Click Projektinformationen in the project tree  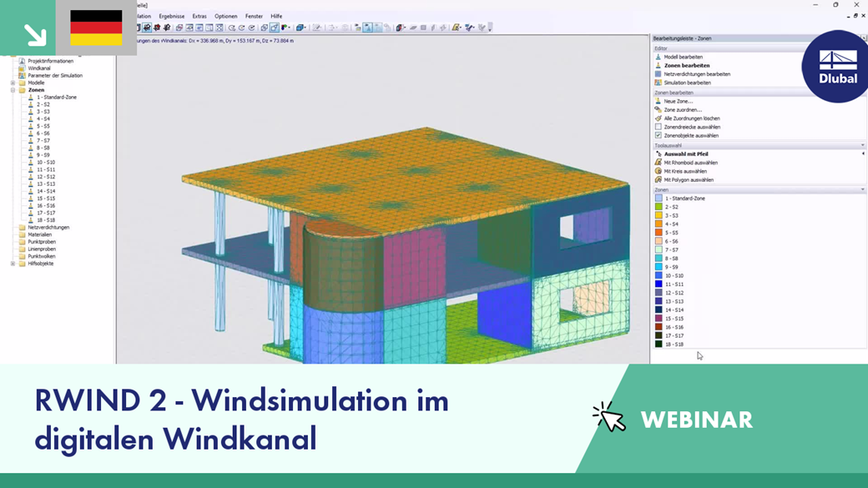[x=50, y=61]
